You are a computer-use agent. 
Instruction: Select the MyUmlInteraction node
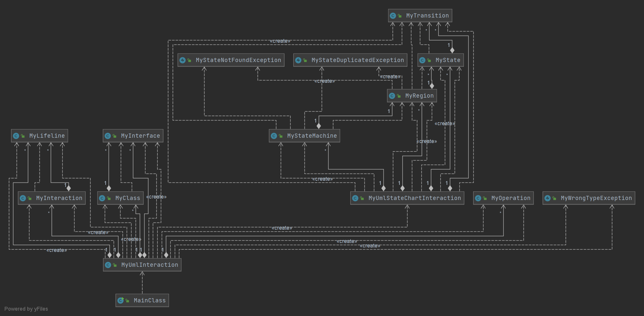click(x=142, y=265)
